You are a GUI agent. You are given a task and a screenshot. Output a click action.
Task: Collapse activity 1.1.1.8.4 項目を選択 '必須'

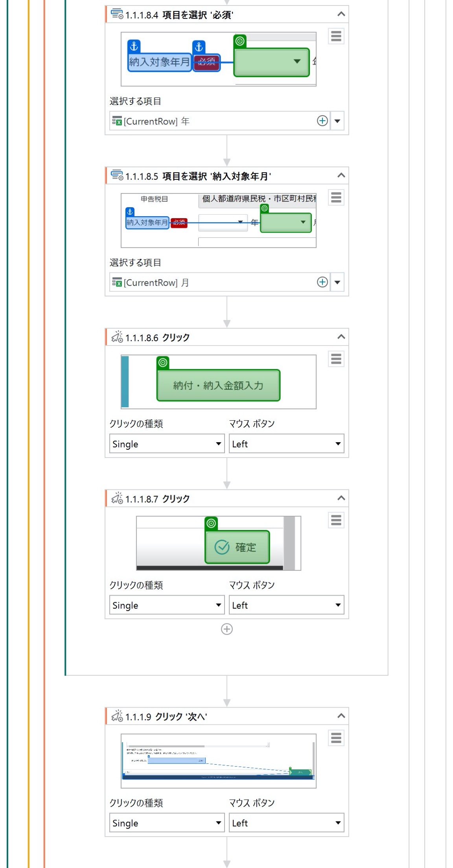tap(341, 14)
